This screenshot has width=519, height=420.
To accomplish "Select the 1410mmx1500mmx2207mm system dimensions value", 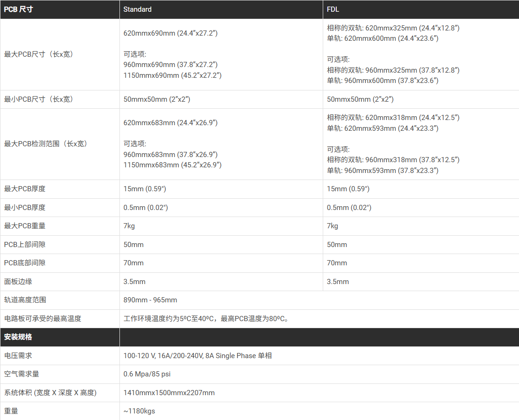I will 169,393.
